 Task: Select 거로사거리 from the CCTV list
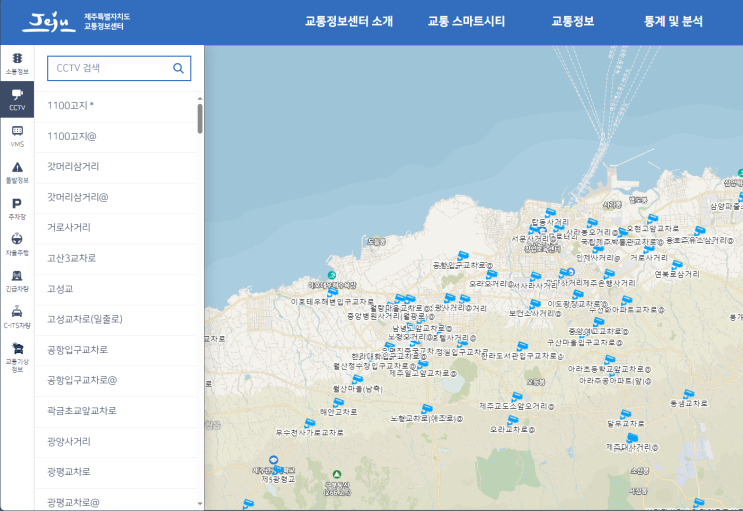pos(69,227)
